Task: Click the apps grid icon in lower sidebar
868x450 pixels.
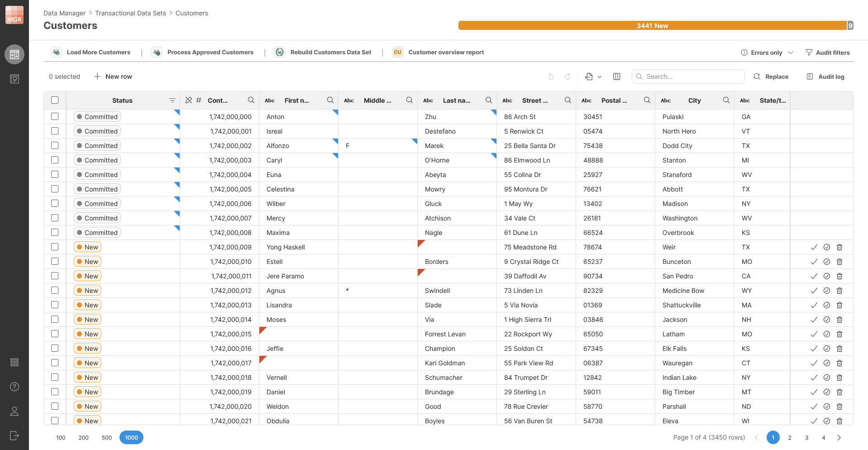Action: (14, 362)
